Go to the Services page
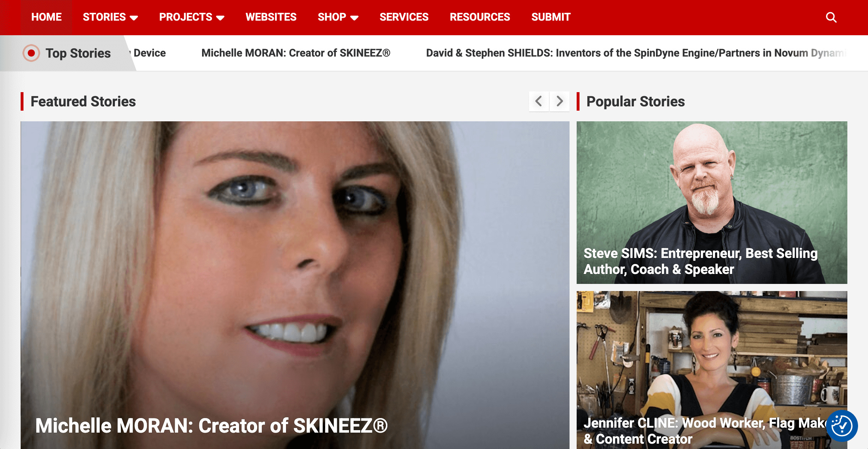This screenshot has height=449, width=868. 404,17
